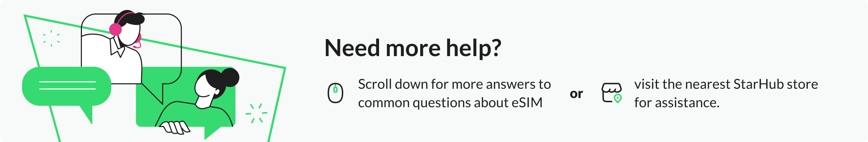Screen dimensions: 868x142
Task: Click the green location pin on store icon
Action: tap(618, 98)
